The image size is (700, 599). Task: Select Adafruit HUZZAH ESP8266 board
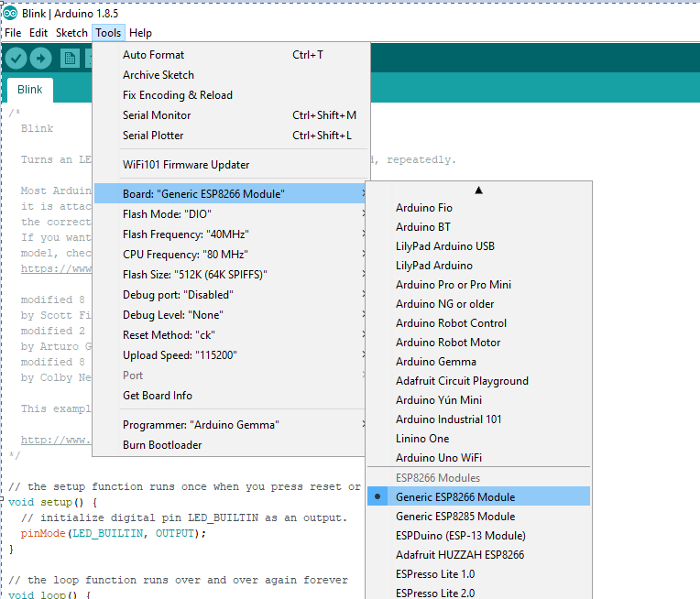point(478,554)
